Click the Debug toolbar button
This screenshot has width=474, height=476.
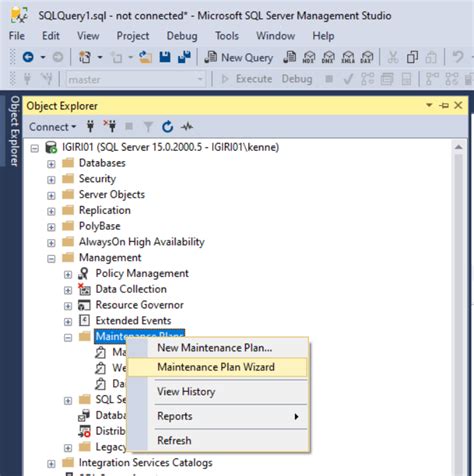click(297, 79)
